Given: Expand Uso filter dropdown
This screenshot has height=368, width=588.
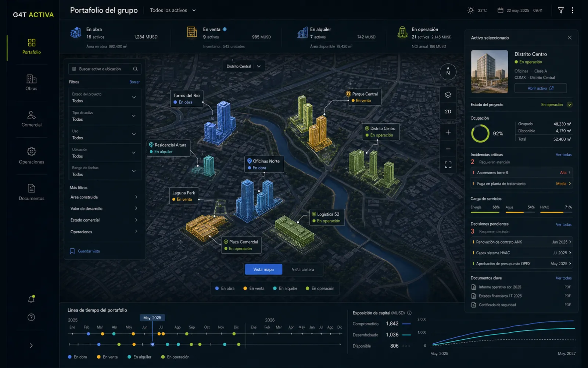Looking at the screenshot, I should (105, 134).
